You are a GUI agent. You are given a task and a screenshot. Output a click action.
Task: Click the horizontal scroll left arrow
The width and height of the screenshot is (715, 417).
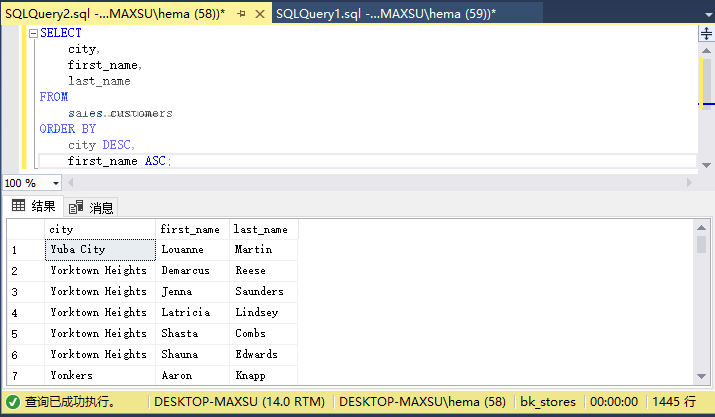click(x=71, y=183)
